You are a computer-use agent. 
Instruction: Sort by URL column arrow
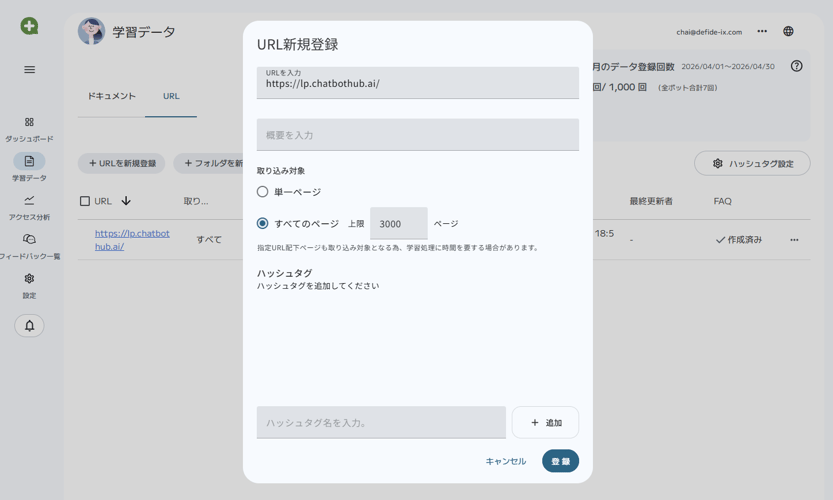pyautogui.click(x=126, y=201)
